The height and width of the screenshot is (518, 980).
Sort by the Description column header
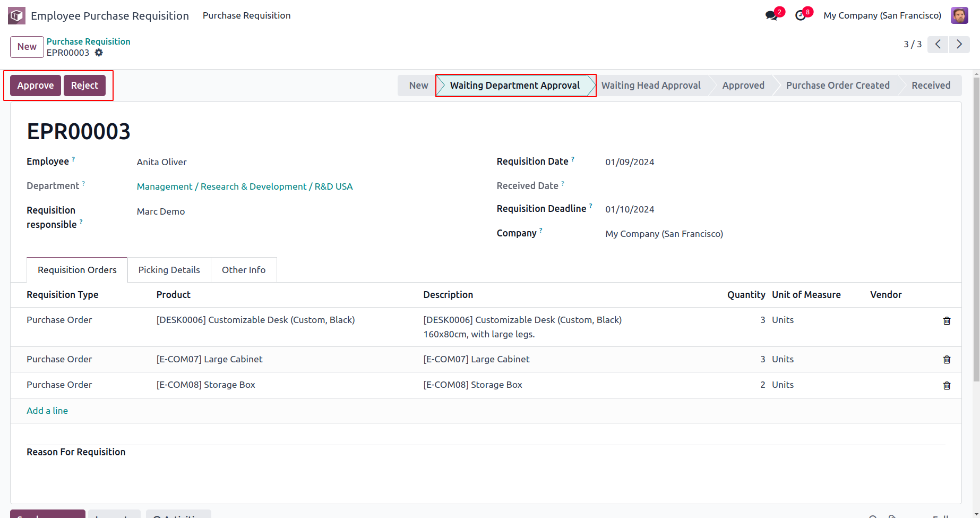pyautogui.click(x=448, y=295)
